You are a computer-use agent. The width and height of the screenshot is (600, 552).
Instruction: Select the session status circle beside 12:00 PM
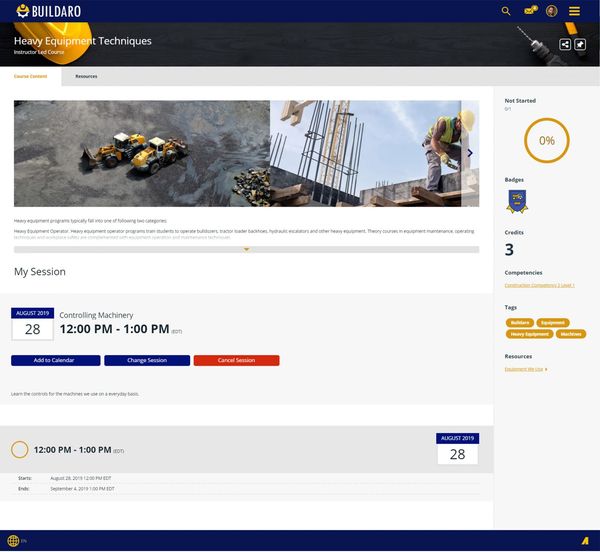(20, 449)
